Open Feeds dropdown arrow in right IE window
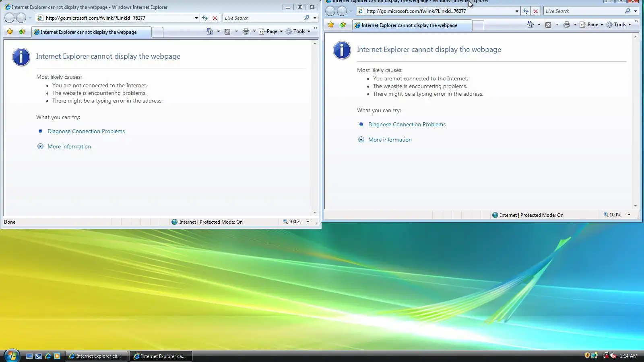Viewport: 644px width, 362px height. click(557, 25)
